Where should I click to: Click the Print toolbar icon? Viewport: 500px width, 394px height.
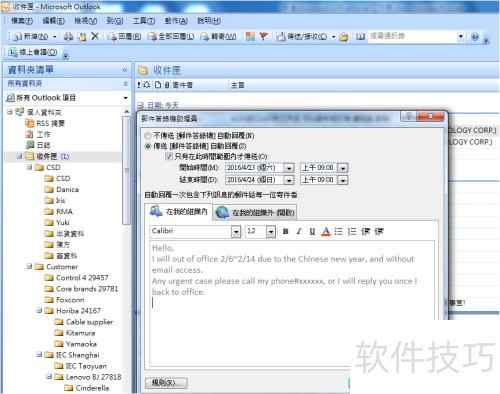click(x=68, y=36)
